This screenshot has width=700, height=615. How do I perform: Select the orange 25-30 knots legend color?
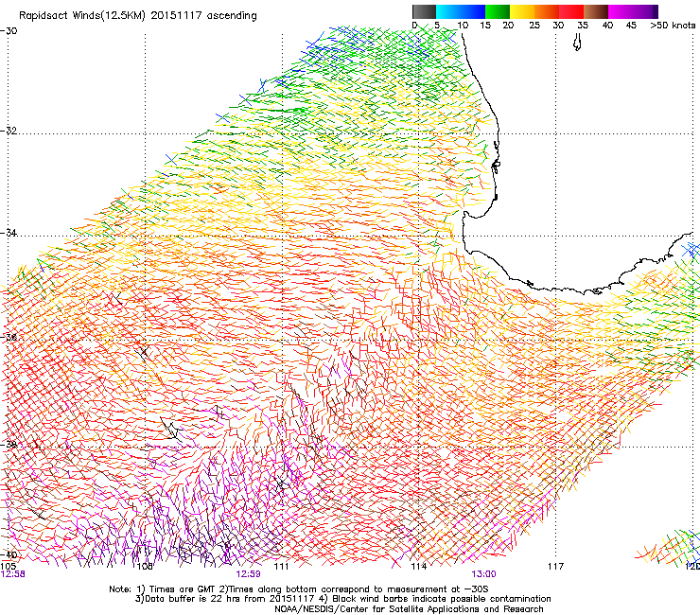click(x=547, y=11)
